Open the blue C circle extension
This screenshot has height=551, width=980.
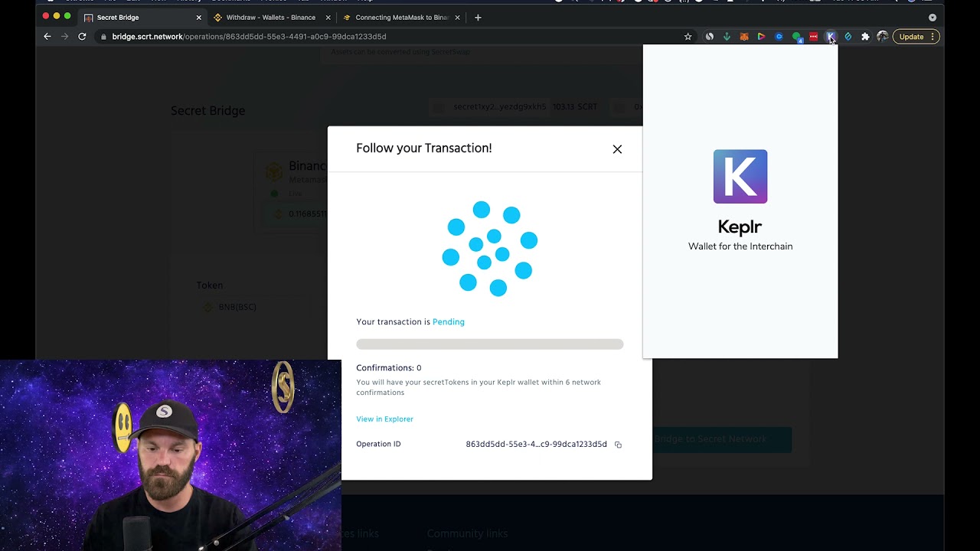coord(779,37)
